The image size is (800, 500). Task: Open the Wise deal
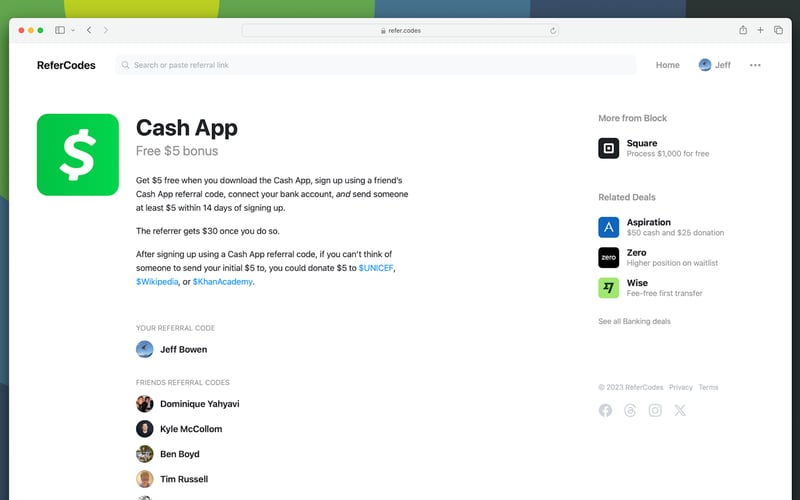(650, 288)
